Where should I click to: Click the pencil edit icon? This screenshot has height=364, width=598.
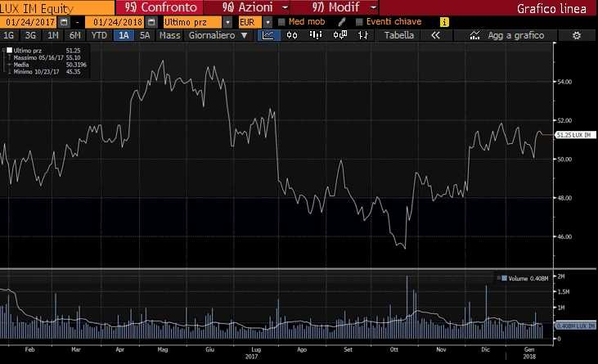pos(342,22)
